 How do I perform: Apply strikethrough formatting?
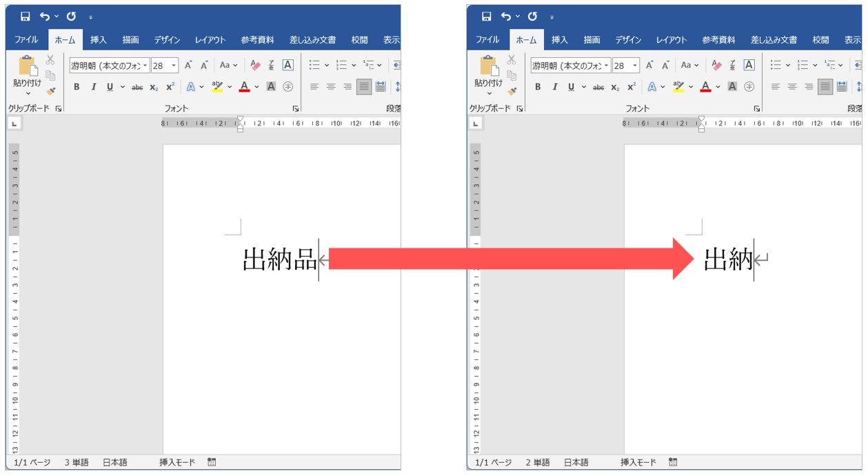[138, 87]
